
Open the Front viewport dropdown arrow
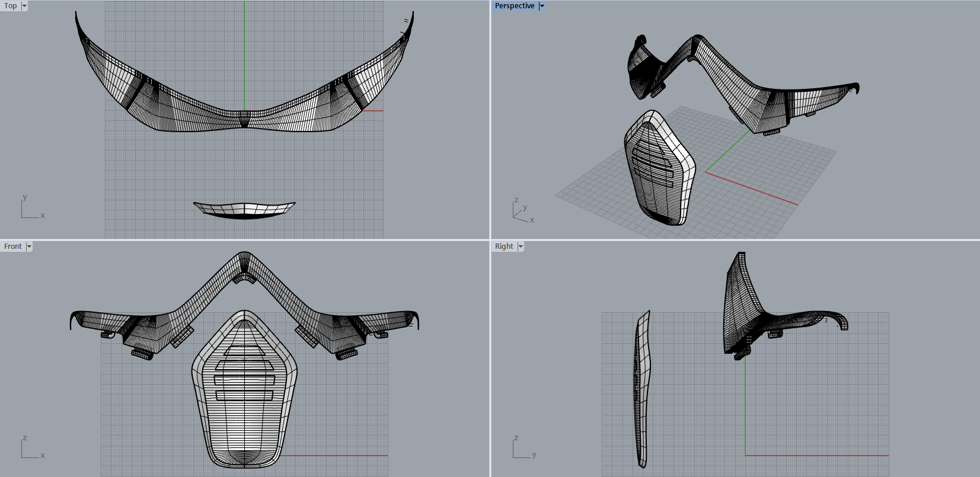pyautogui.click(x=29, y=246)
